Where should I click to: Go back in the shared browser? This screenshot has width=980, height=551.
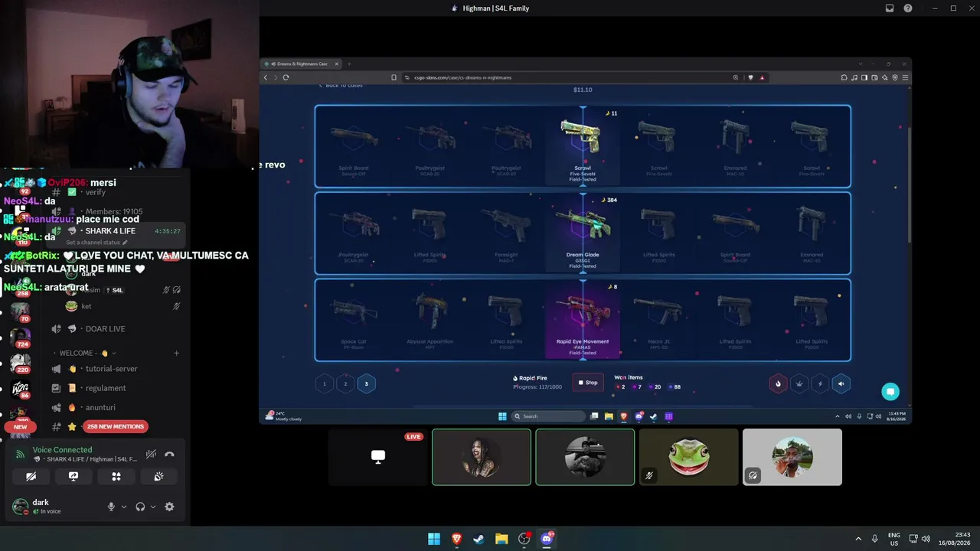pyautogui.click(x=266, y=77)
